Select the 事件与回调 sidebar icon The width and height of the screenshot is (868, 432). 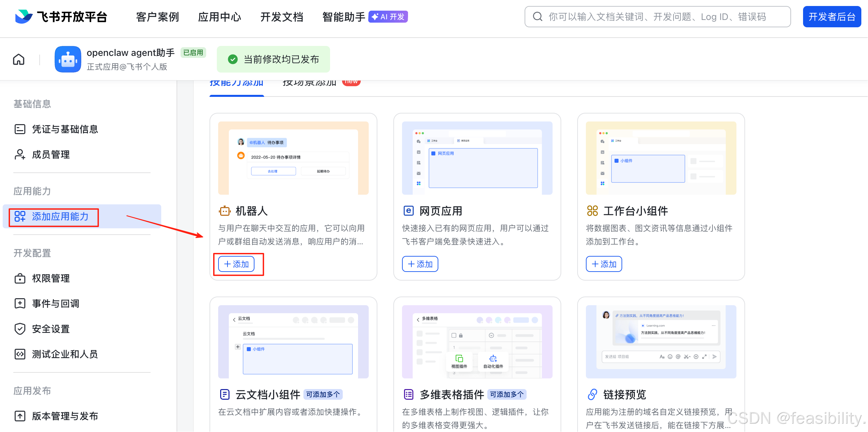click(20, 304)
